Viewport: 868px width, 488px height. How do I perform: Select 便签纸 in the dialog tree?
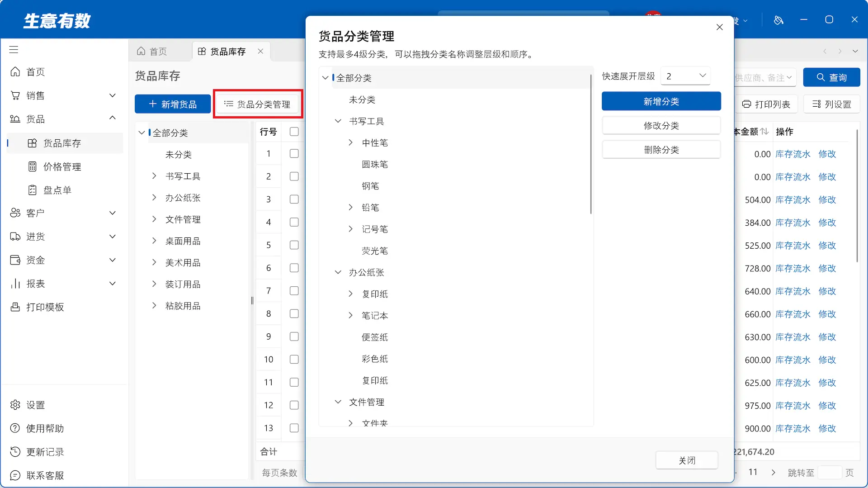[375, 337]
